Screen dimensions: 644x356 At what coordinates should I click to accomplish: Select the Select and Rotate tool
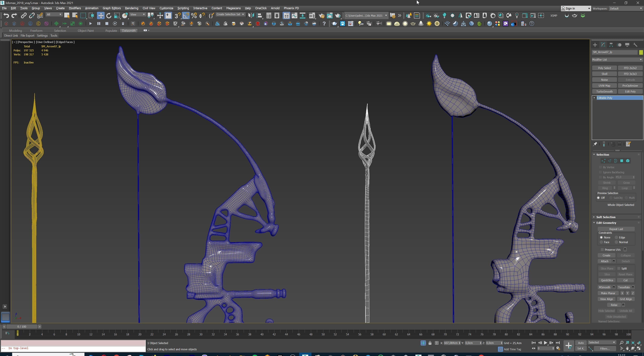(x=109, y=15)
